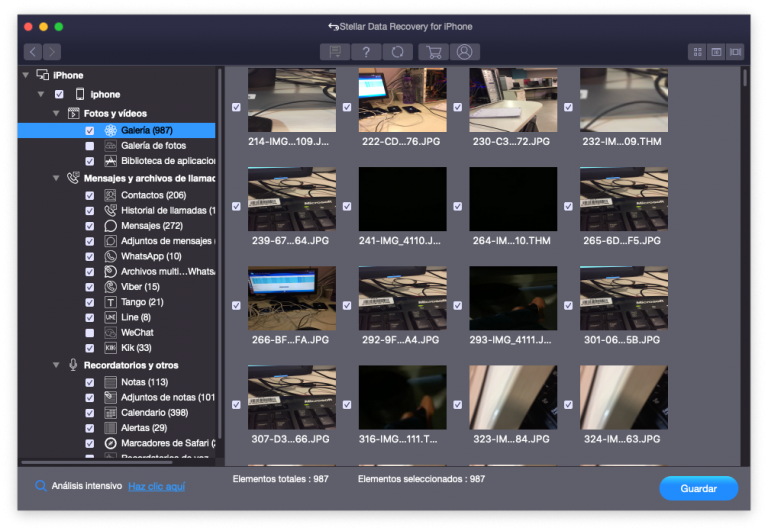The width and height of the screenshot is (768, 531).
Task: Click the Galería flower icon
Action: [x=111, y=130]
